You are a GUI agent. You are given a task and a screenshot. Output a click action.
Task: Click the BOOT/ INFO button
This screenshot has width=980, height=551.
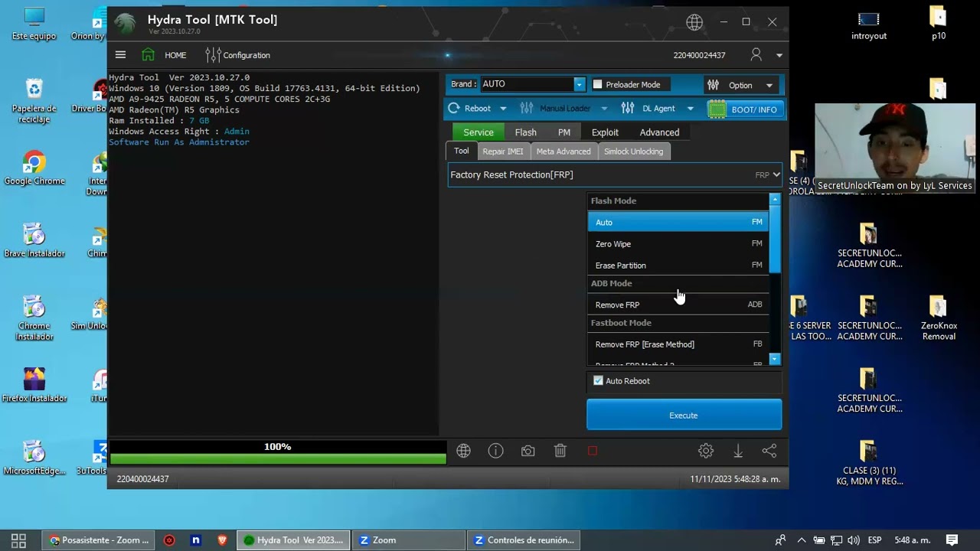point(744,109)
